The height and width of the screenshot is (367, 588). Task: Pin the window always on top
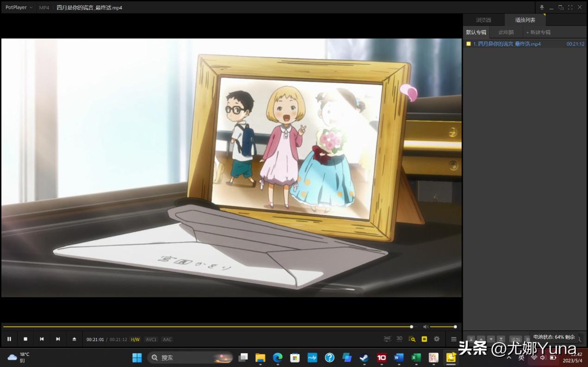(542, 7)
